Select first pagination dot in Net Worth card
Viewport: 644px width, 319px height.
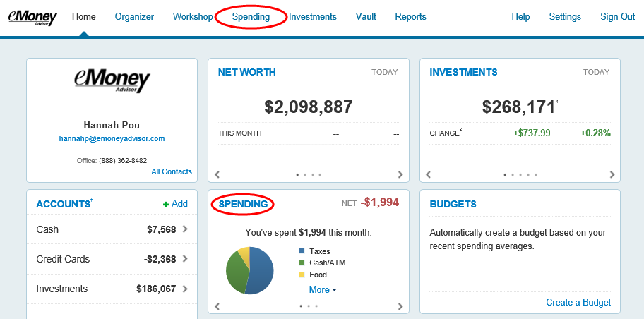297,174
